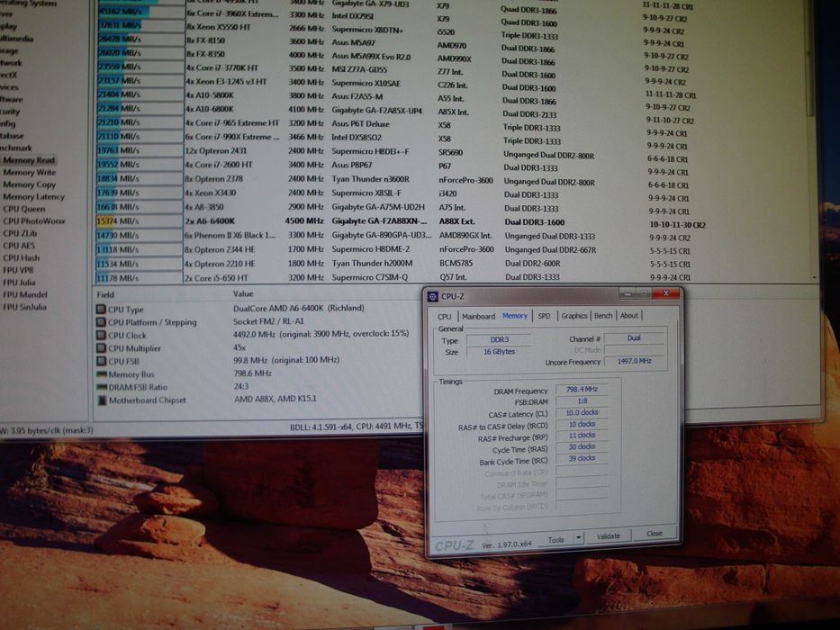Select CPU Queen benchmark

pos(23,209)
